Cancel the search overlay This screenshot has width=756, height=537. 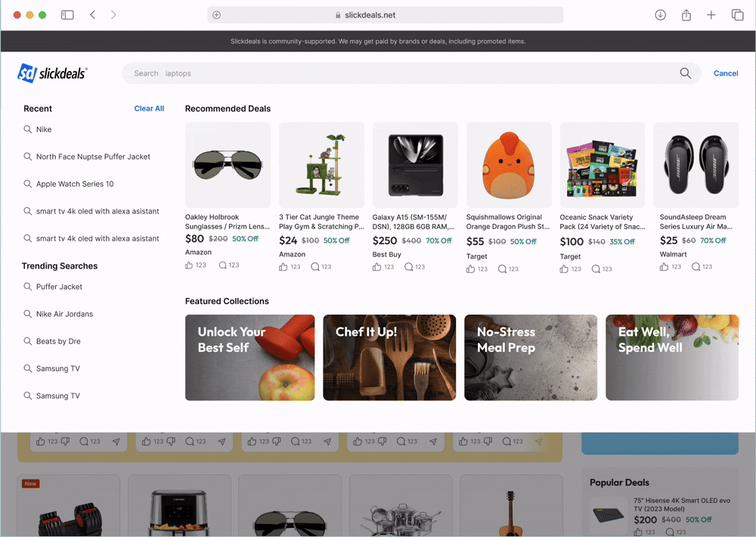(726, 73)
